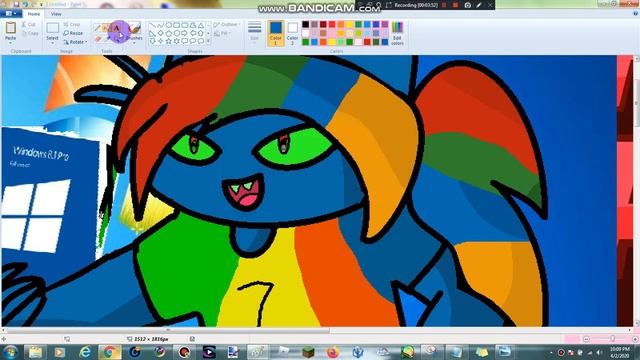The width and height of the screenshot is (640, 360).
Task: Click the Save icon in quick access toolbar
Action: pyautogui.click(x=17, y=4)
